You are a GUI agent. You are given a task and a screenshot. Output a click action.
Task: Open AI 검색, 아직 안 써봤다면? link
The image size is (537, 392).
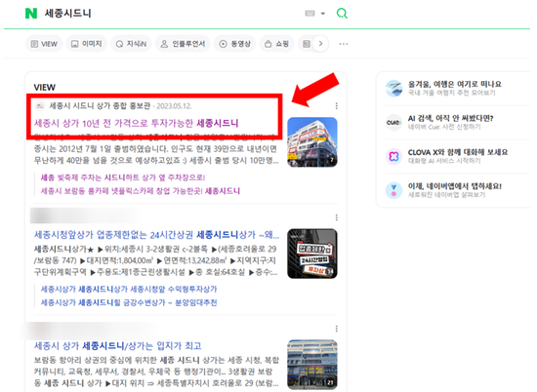(x=450, y=118)
